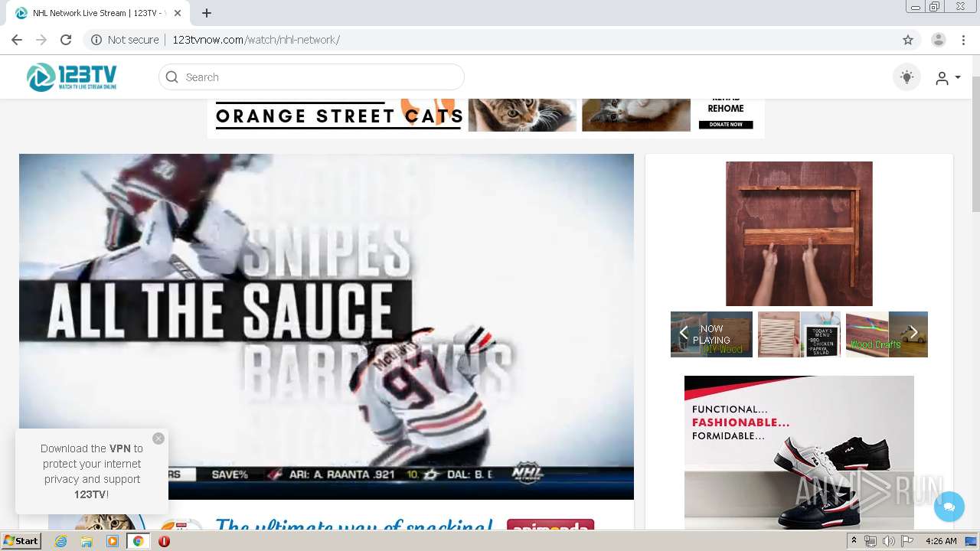Reload the page
This screenshot has width=980, height=551.
point(66,40)
